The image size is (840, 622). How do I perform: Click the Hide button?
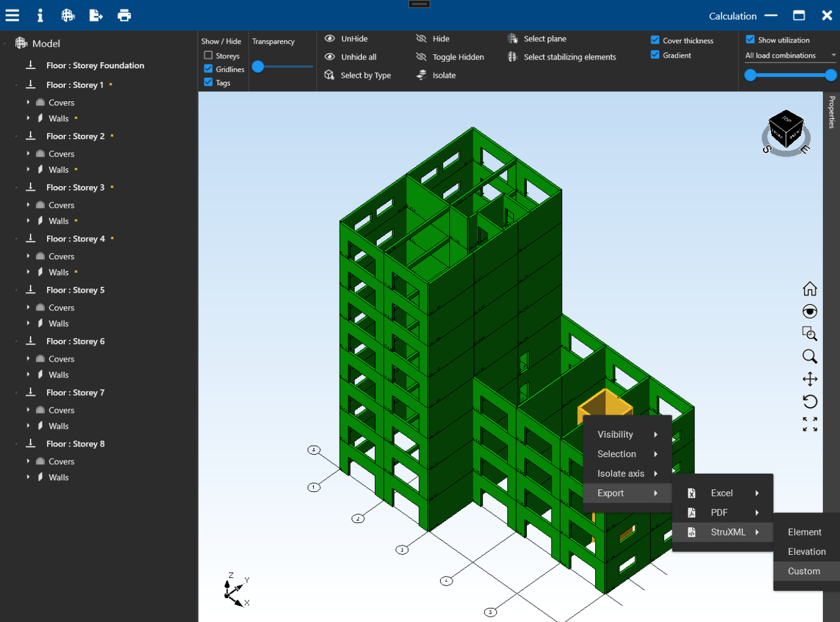433,39
